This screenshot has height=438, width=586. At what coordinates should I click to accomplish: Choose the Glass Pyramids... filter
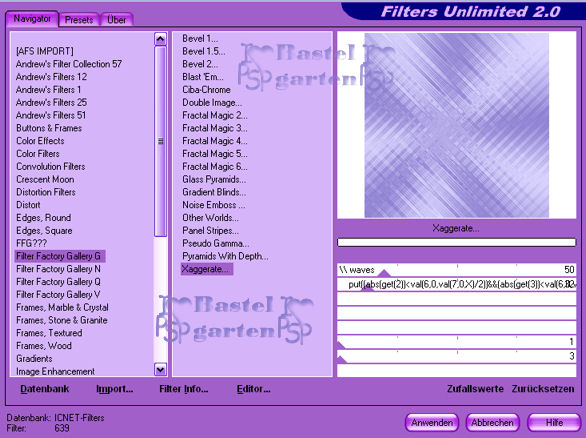214,179
